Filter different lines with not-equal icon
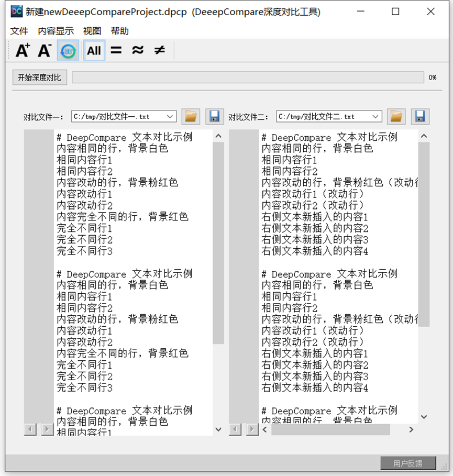Image resolution: width=453 pixels, height=476 pixels. [159, 50]
